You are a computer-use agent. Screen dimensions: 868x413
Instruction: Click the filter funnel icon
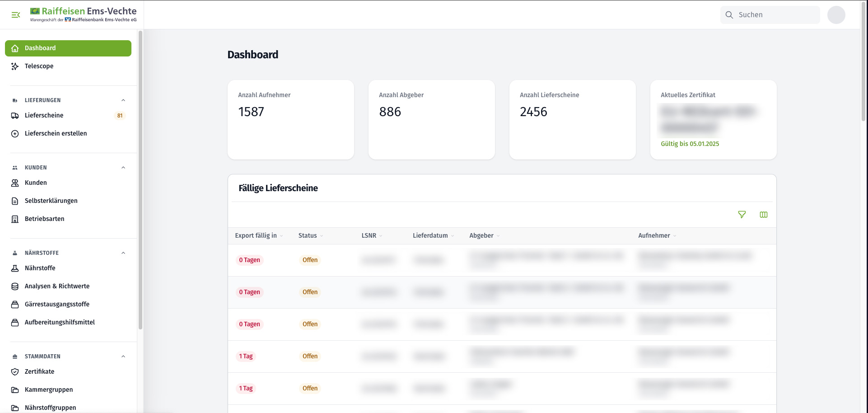(742, 215)
